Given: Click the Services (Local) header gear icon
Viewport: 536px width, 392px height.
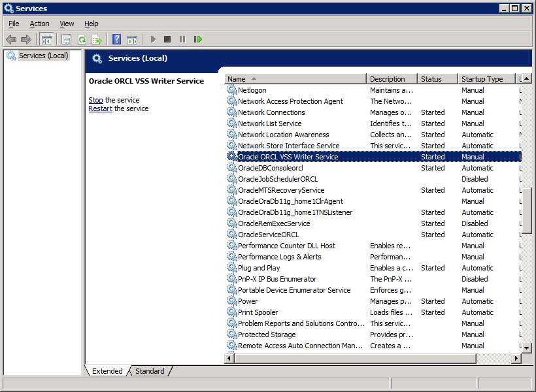Looking at the screenshot, I should (97, 58).
